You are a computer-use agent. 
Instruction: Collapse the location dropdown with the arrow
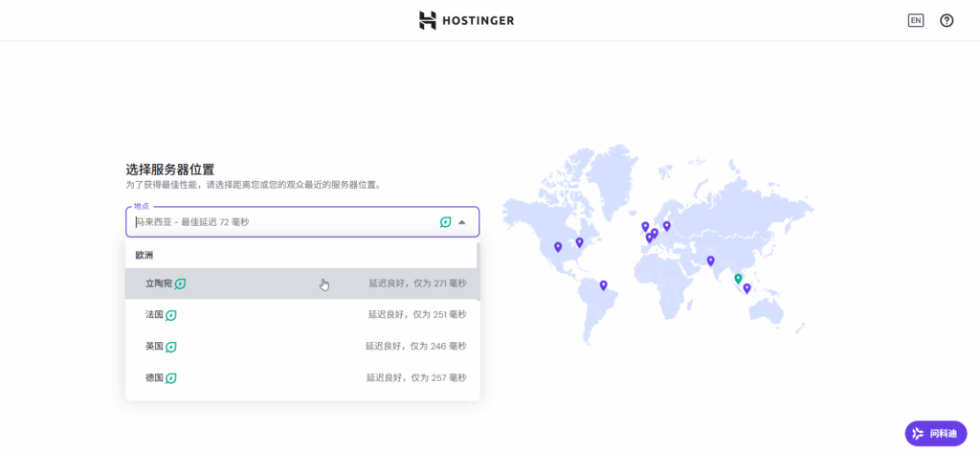pos(462,222)
